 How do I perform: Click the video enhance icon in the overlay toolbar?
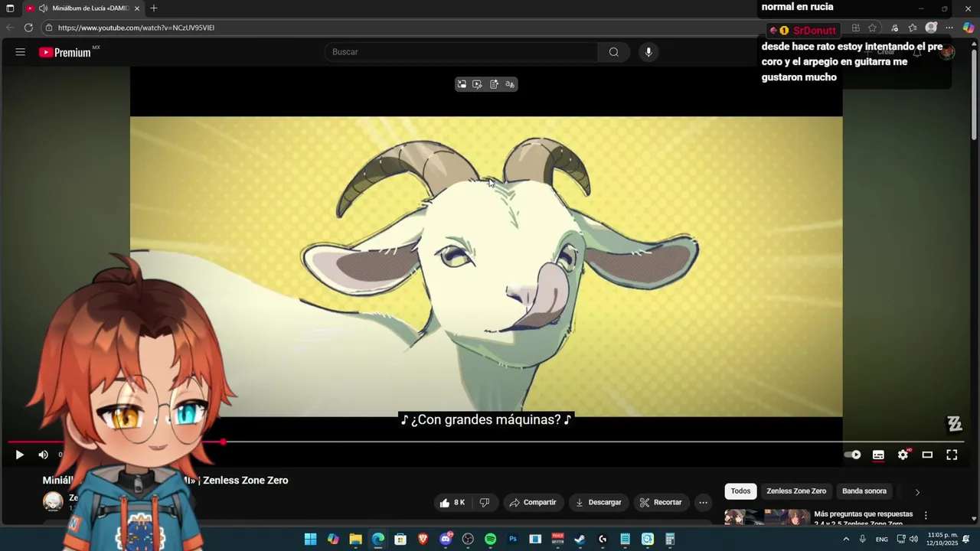tap(477, 84)
